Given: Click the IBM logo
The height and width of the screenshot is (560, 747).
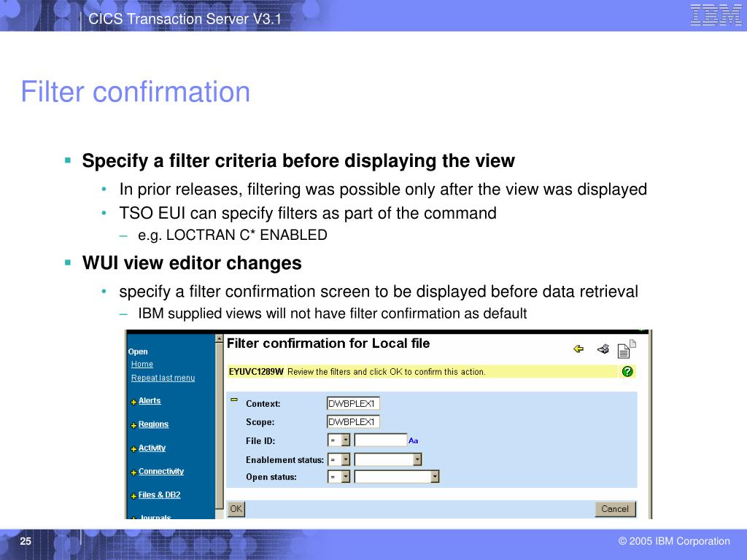Looking at the screenshot, I should pos(716,15).
